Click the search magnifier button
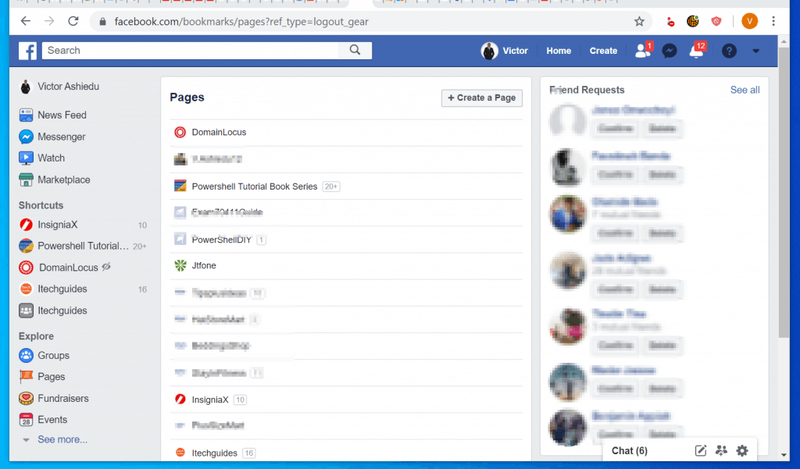Screen dimensions: 800x469 pos(355,50)
